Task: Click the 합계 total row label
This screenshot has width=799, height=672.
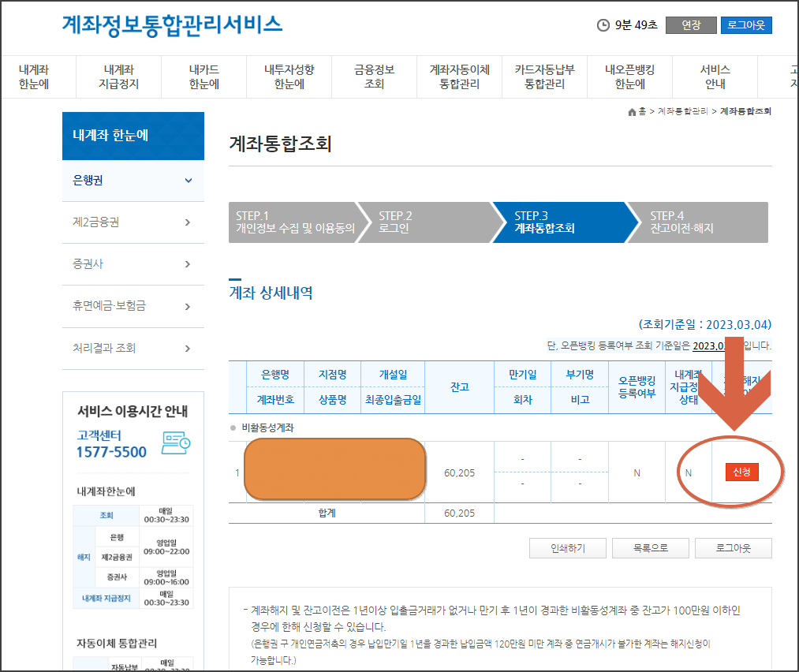Action: (327, 513)
